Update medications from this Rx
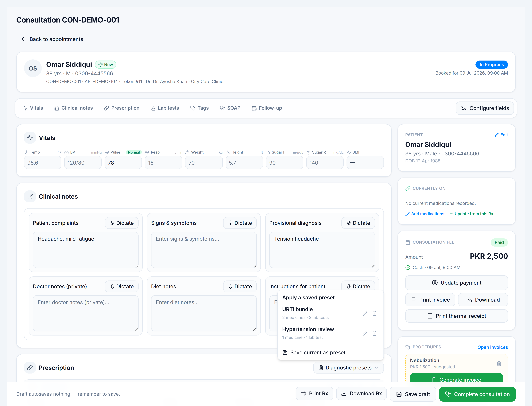This screenshot has height=406, width=532. 471,214
